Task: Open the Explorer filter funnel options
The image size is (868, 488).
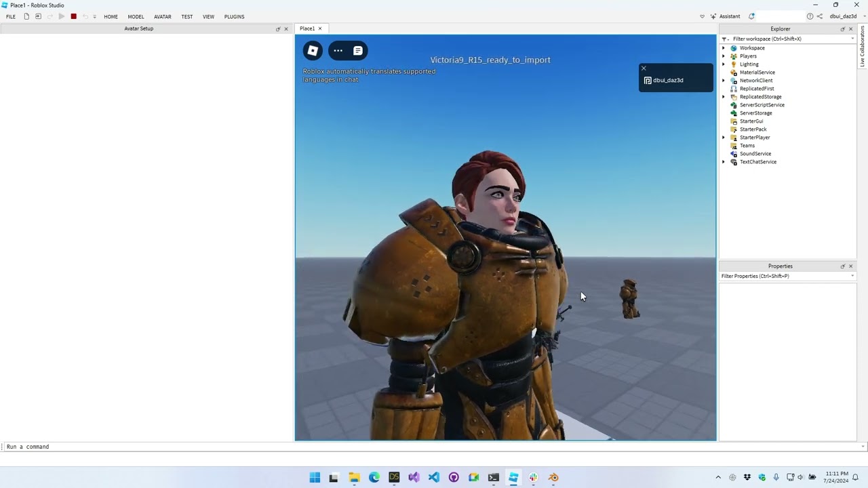Action: 725,39
